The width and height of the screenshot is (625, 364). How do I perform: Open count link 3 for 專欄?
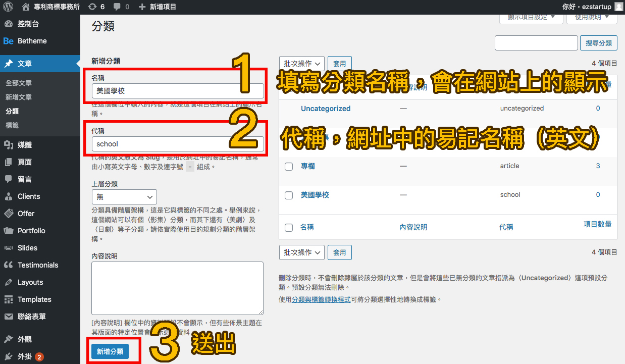(x=598, y=166)
